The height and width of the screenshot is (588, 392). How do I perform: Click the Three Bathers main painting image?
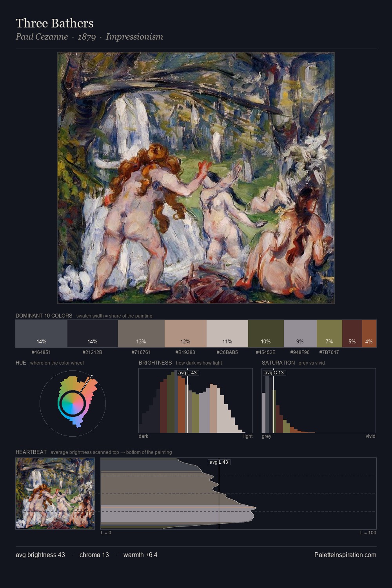pos(196,178)
